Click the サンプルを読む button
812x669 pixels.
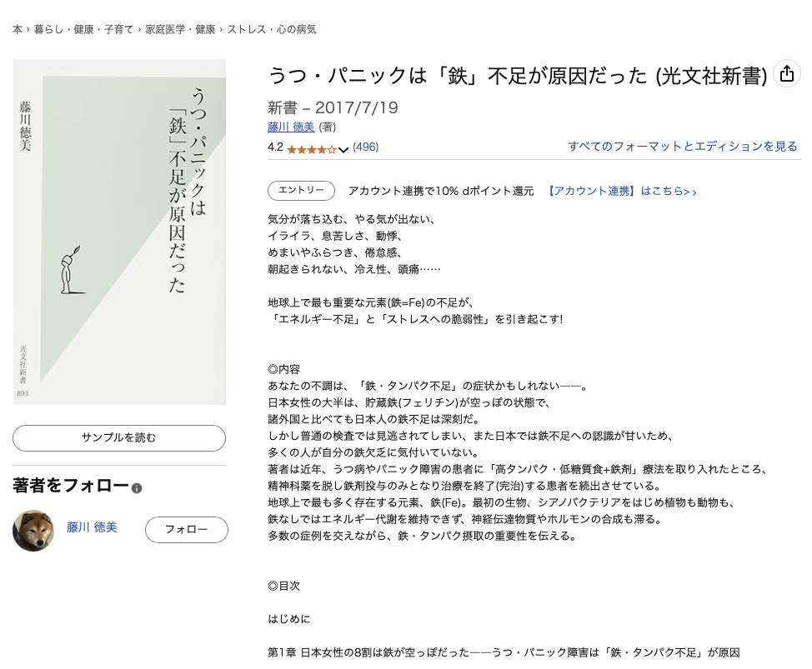(119, 438)
